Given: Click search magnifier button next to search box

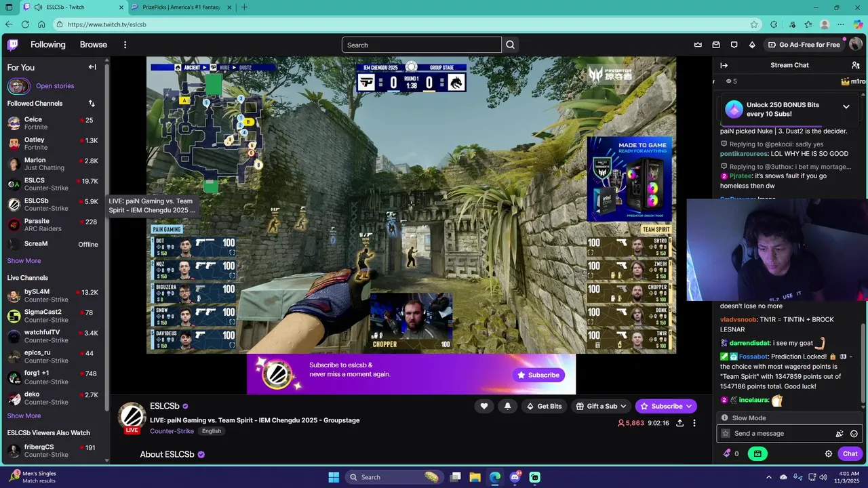Looking at the screenshot, I should click(x=510, y=45).
